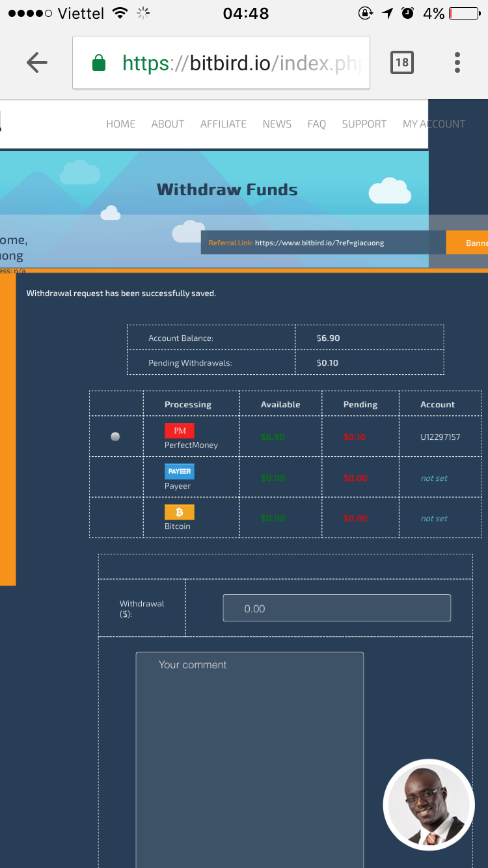Click the referral link URL text
Image resolution: width=488 pixels, height=868 pixels.
(x=319, y=243)
